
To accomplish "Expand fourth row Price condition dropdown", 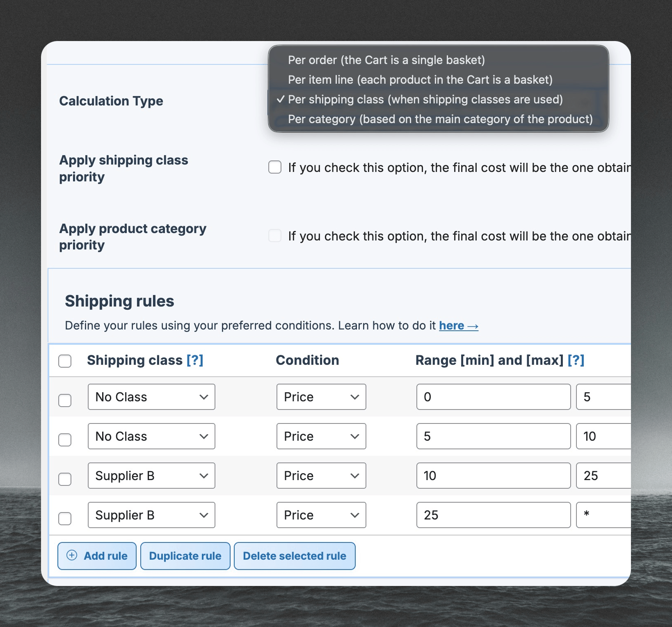I will click(321, 515).
